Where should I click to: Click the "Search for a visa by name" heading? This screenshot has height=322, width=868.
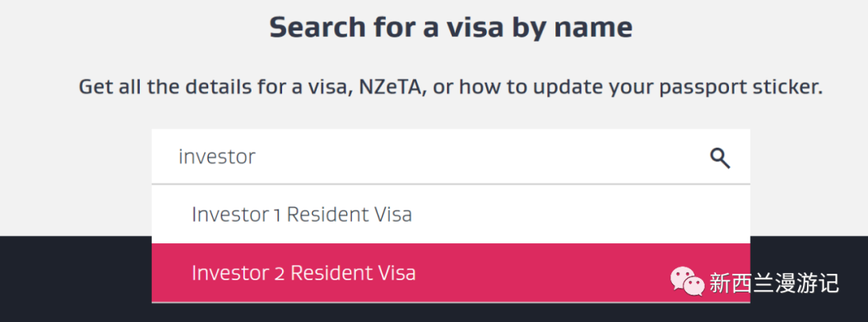point(450,27)
